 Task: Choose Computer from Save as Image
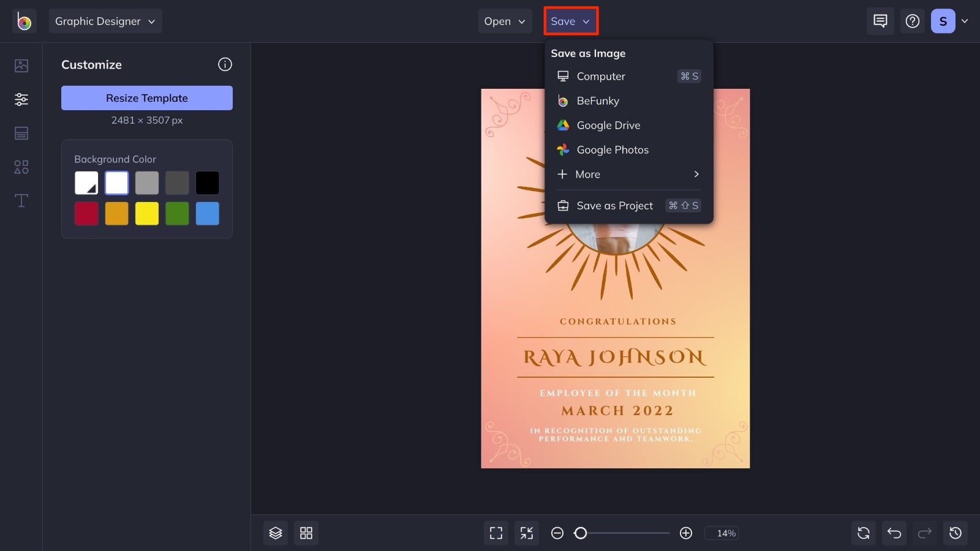600,77
